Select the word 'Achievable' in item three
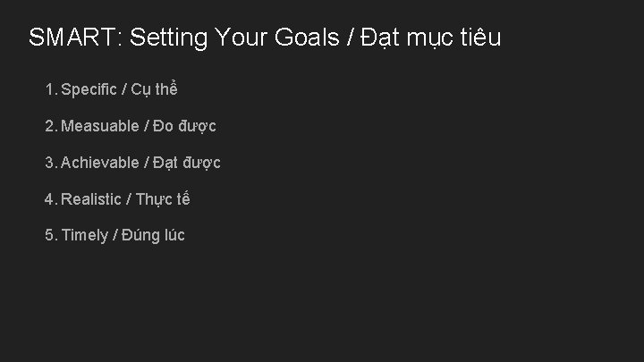Image resolution: width=644 pixels, height=362 pixels. pyautogui.click(x=99, y=163)
